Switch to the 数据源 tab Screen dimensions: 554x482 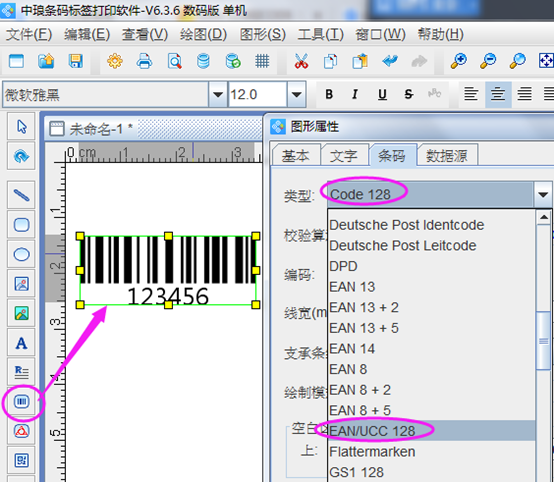447,155
